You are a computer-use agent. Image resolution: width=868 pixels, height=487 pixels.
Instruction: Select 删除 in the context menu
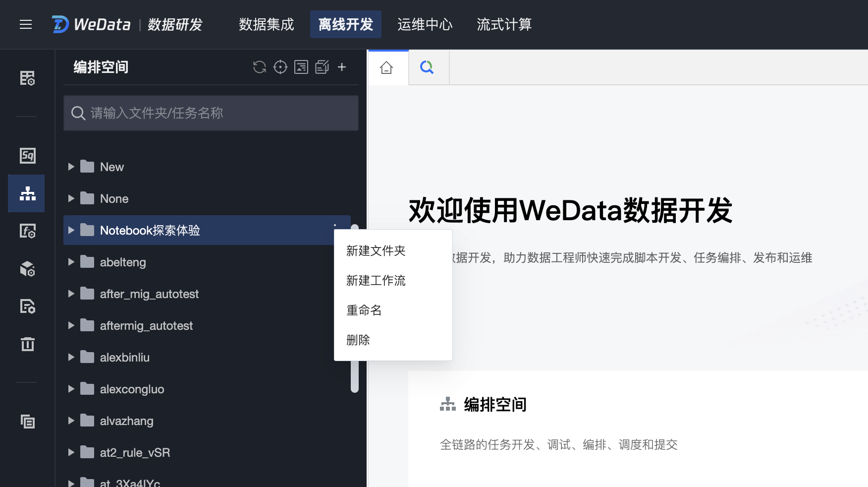coord(393,340)
